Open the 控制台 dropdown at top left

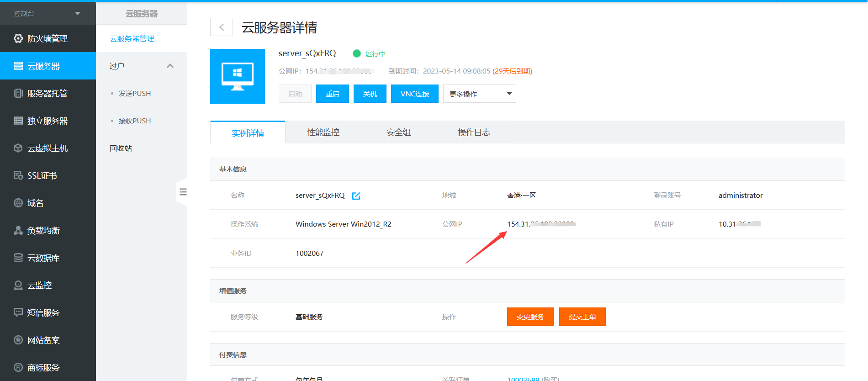pos(48,13)
